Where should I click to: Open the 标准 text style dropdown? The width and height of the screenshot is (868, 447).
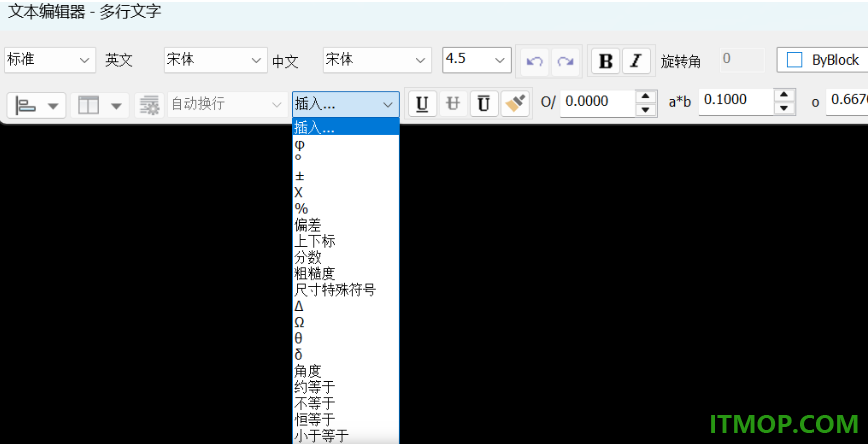50,60
